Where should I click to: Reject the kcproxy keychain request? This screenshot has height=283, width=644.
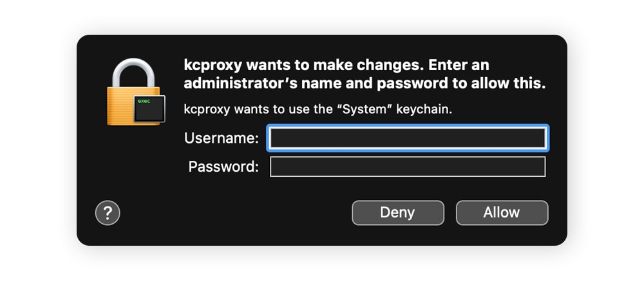[397, 213]
